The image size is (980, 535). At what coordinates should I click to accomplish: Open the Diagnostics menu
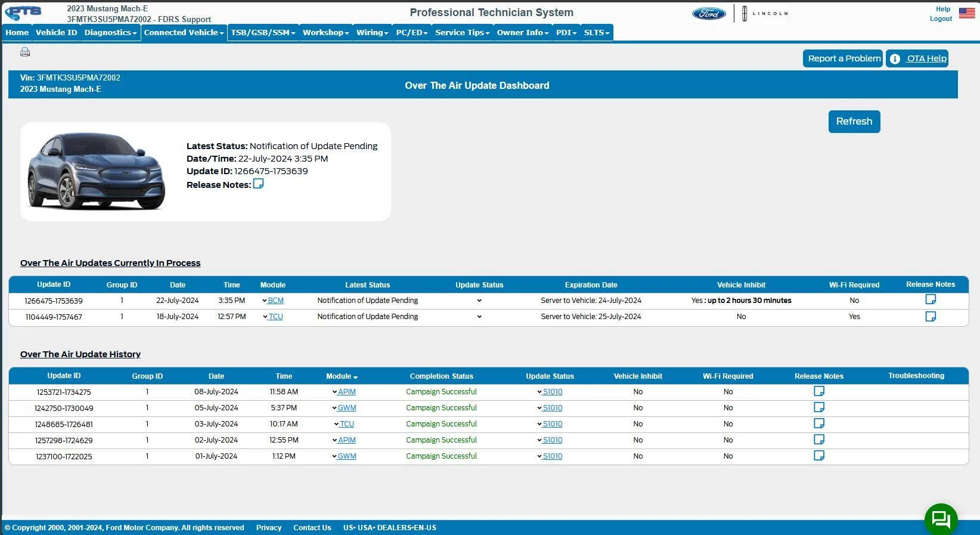[x=110, y=33]
